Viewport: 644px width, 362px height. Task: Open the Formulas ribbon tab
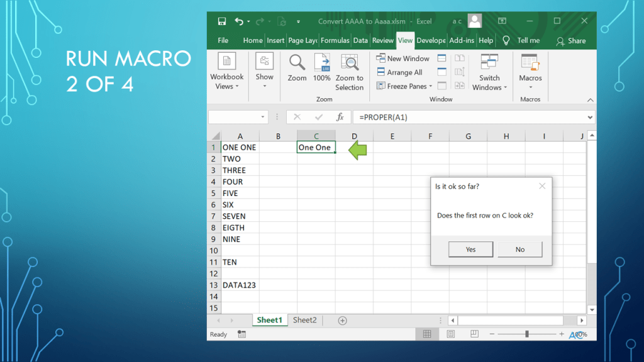coord(335,40)
